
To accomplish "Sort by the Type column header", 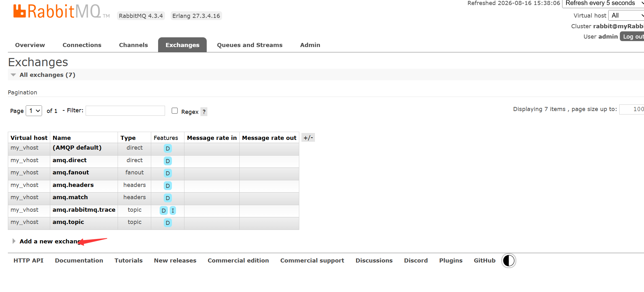I will 128,138.
